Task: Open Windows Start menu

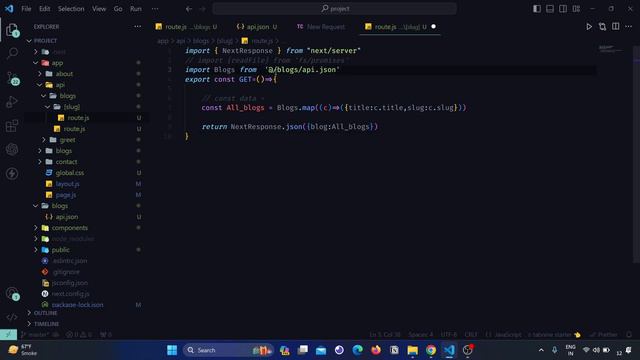Action: pyautogui.click(x=172, y=350)
